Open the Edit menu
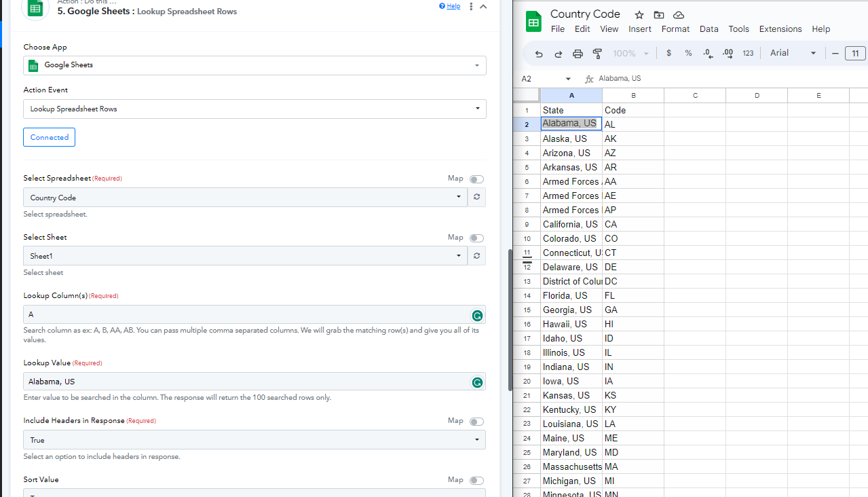Image resolution: width=868 pixels, height=497 pixels. click(582, 29)
